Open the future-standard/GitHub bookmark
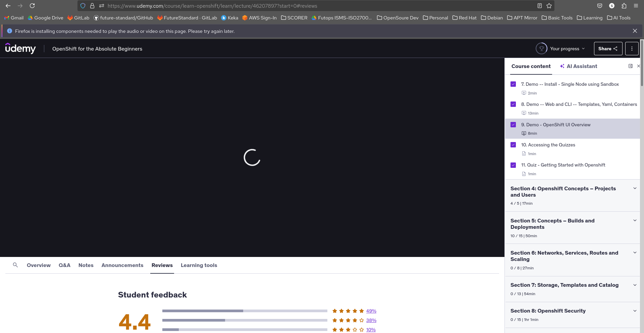Screen dimensions: 644x333 (123, 18)
